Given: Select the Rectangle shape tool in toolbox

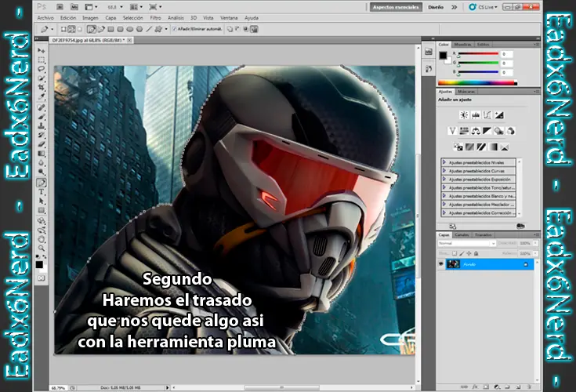Looking at the screenshot, I should coord(41,210).
